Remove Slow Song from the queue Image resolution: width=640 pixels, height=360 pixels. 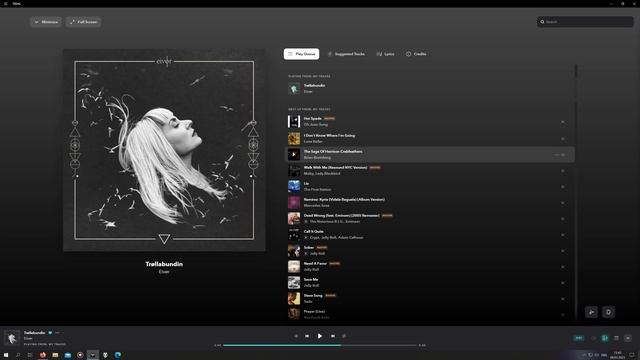point(563,299)
